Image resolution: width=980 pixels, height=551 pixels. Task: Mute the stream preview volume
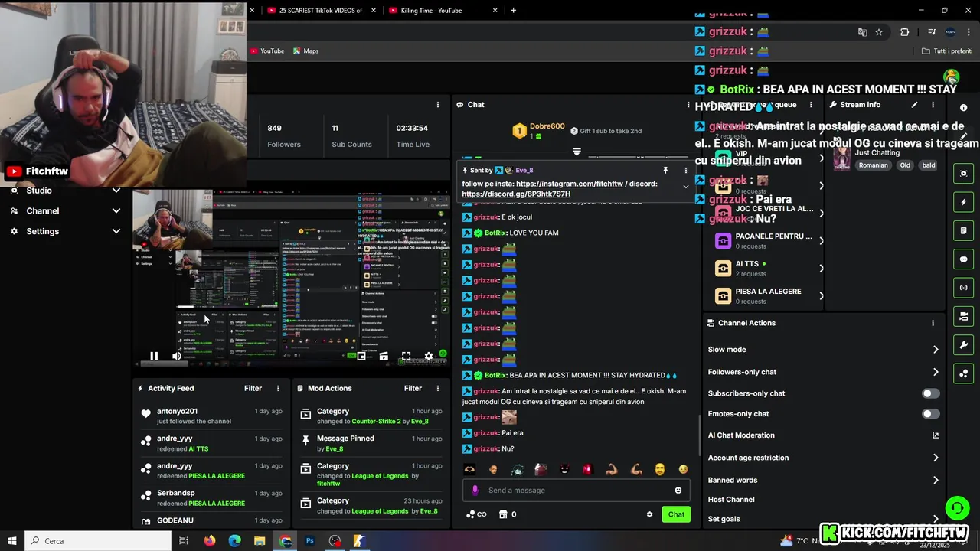click(177, 356)
